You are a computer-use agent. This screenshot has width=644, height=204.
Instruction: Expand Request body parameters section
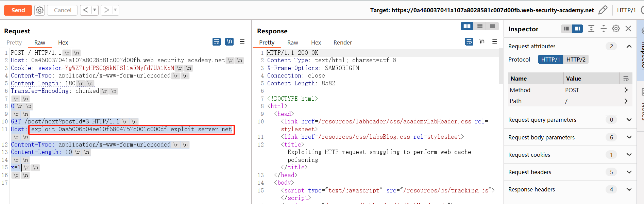pyautogui.click(x=629, y=137)
